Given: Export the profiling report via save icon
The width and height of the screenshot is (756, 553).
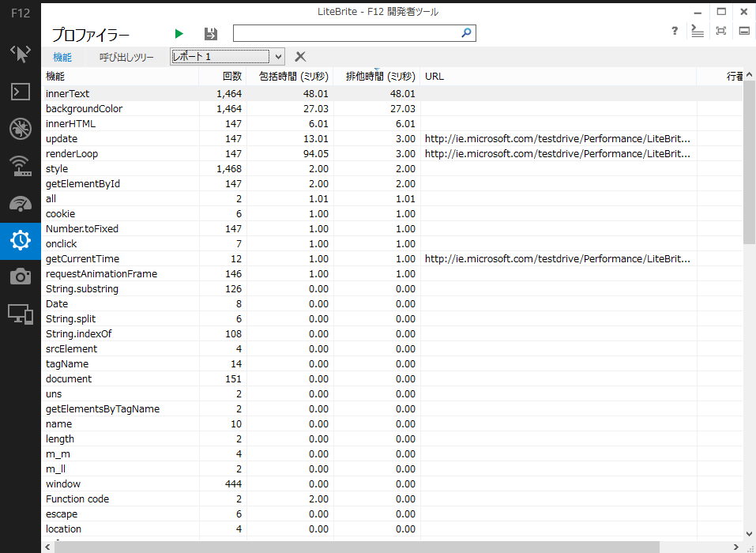Looking at the screenshot, I should 211,34.
